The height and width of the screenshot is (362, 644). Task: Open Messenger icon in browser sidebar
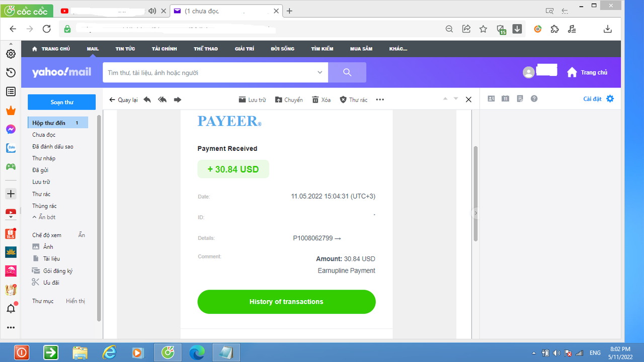[11, 129]
